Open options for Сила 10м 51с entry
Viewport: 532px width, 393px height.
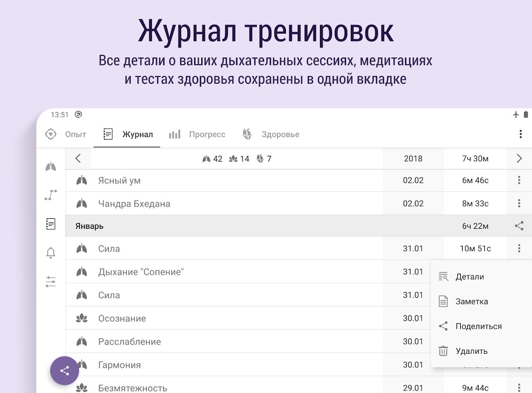coord(519,248)
